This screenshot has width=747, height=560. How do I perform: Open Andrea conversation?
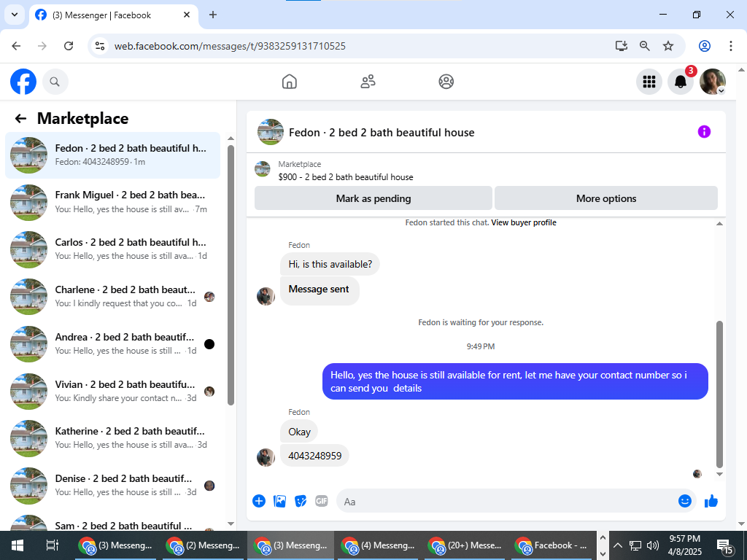pyautogui.click(x=113, y=344)
